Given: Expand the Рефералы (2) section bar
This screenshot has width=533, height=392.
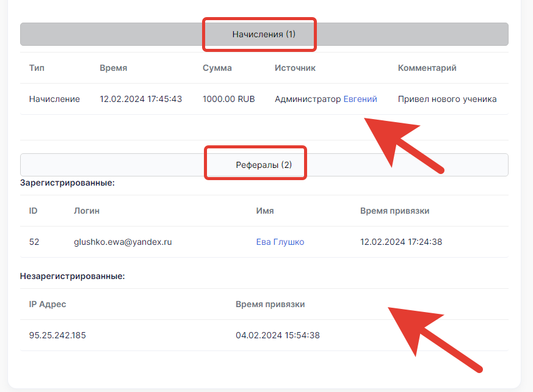Looking at the screenshot, I should point(264,165).
